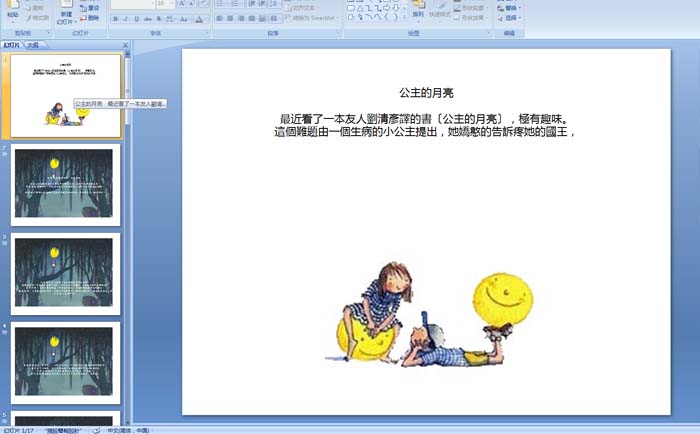Click the language 中文(简体, 中国) status entry
This screenshot has height=434, width=700.
point(128,430)
